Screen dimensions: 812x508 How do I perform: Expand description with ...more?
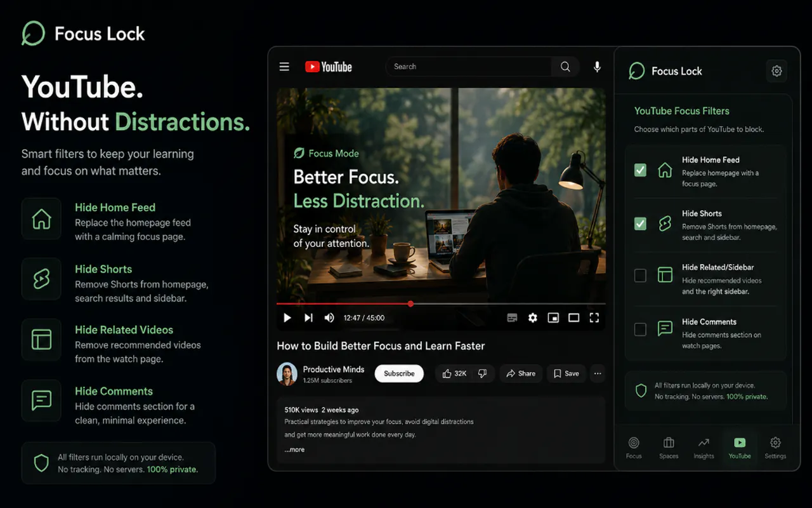click(x=294, y=450)
